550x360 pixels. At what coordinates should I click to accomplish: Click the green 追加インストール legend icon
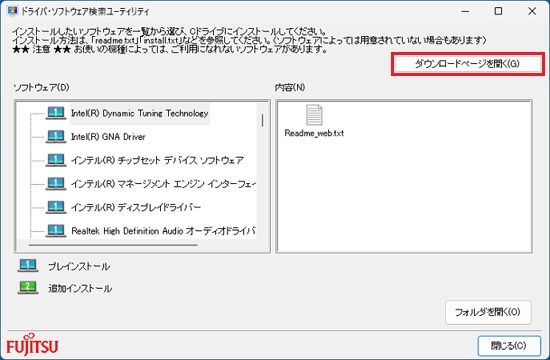[x=28, y=288]
